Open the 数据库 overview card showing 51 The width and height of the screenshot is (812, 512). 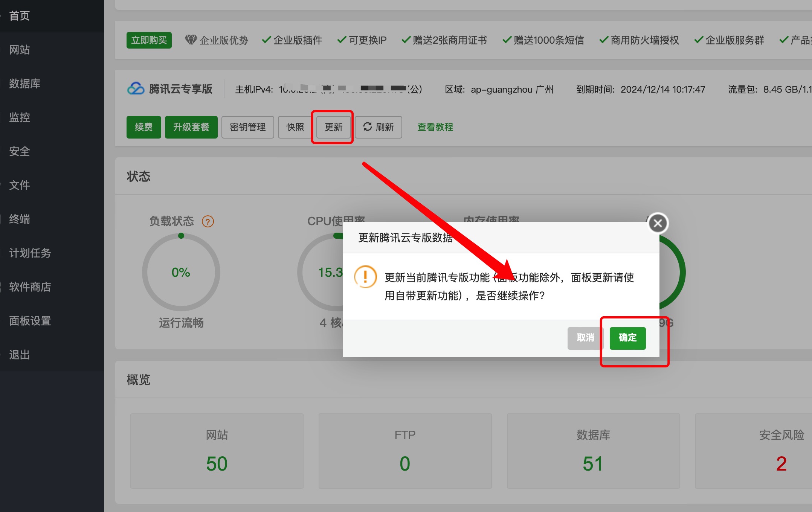[594, 451]
